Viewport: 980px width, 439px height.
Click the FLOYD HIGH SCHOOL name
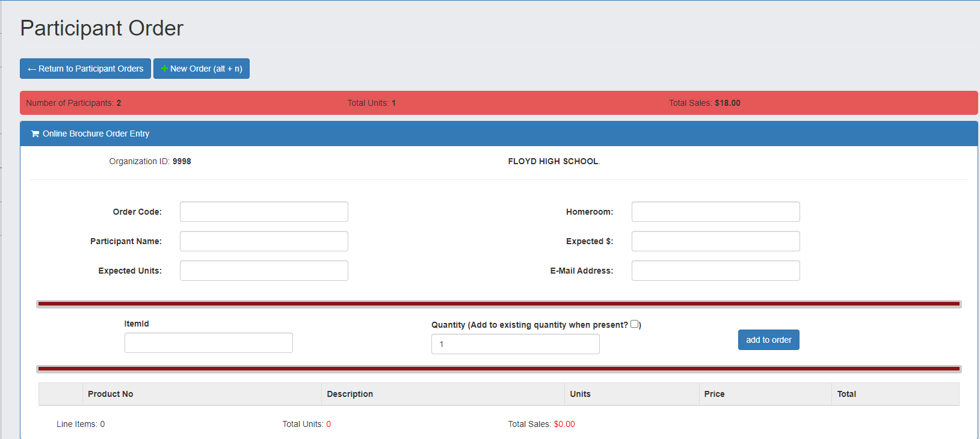554,161
